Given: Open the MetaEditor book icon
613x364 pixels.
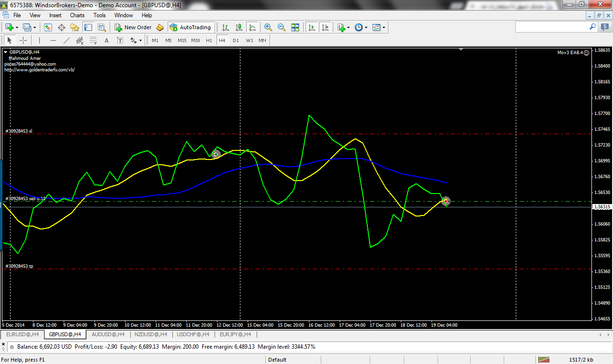Looking at the screenshot, I should click(160, 27).
